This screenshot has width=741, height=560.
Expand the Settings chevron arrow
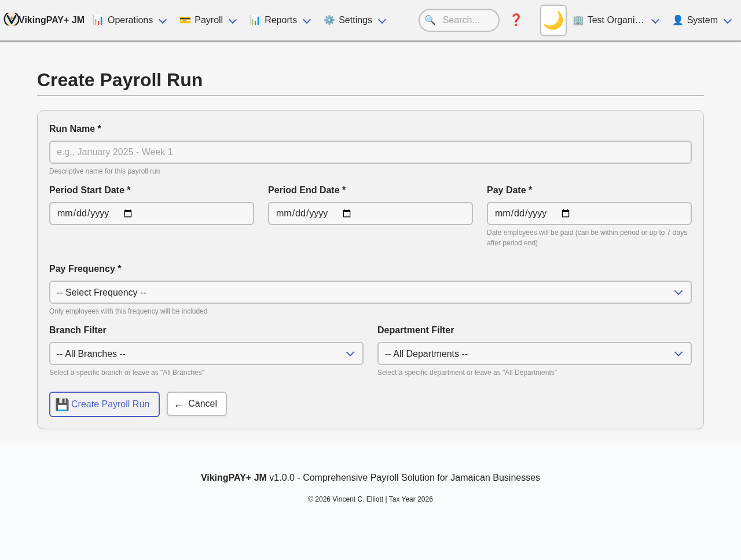tap(382, 21)
